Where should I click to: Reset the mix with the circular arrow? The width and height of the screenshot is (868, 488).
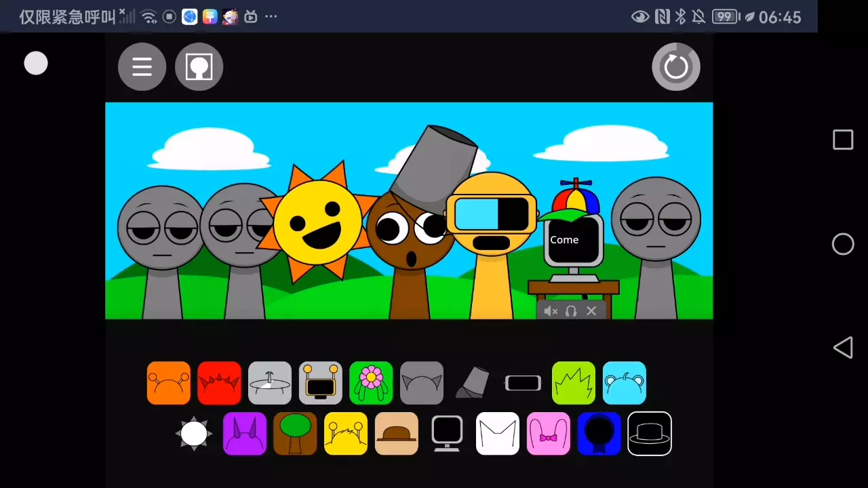coord(676,66)
